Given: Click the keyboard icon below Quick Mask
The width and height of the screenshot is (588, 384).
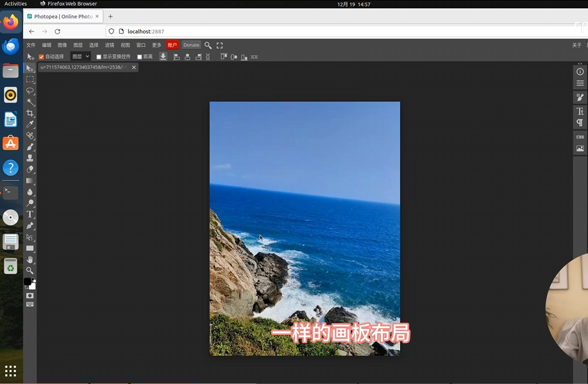Looking at the screenshot, I should [30, 305].
